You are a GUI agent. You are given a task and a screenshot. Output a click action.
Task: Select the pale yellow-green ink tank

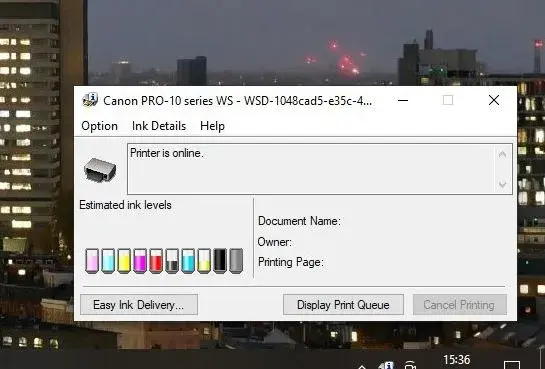(x=204, y=261)
